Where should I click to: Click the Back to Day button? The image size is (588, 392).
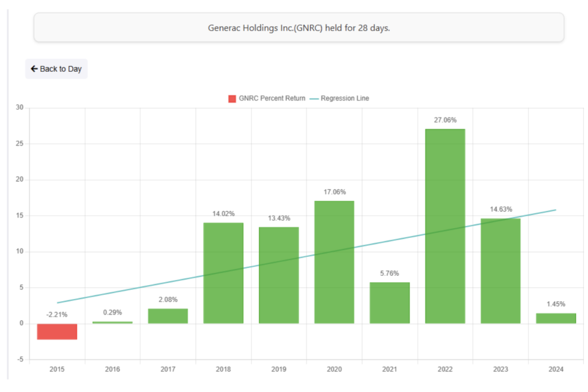56,69
